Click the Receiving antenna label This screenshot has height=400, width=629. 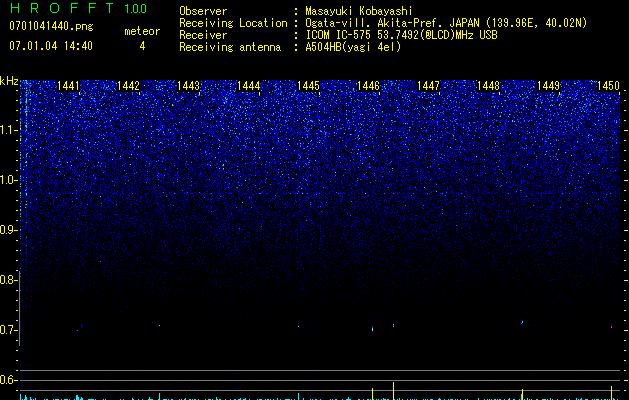click(x=230, y=47)
